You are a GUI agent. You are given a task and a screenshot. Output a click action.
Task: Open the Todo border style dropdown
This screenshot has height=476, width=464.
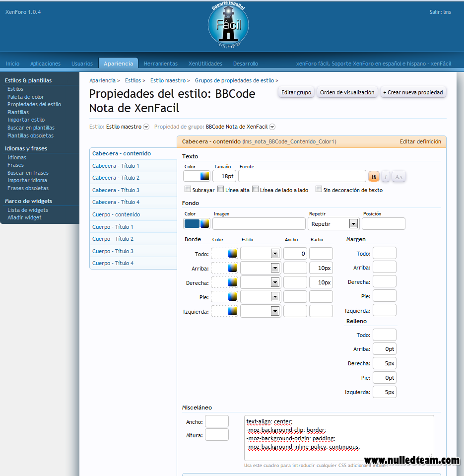(261, 254)
